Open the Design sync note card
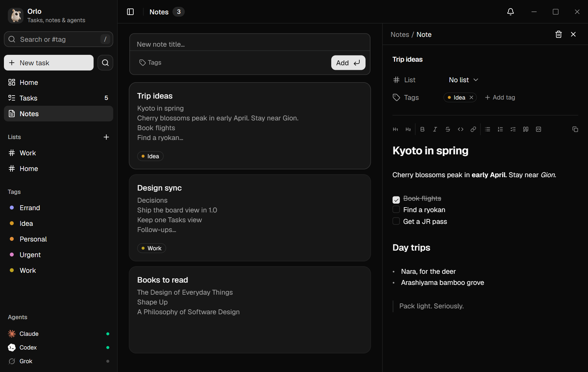The height and width of the screenshot is (372, 588). tap(250, 218)
